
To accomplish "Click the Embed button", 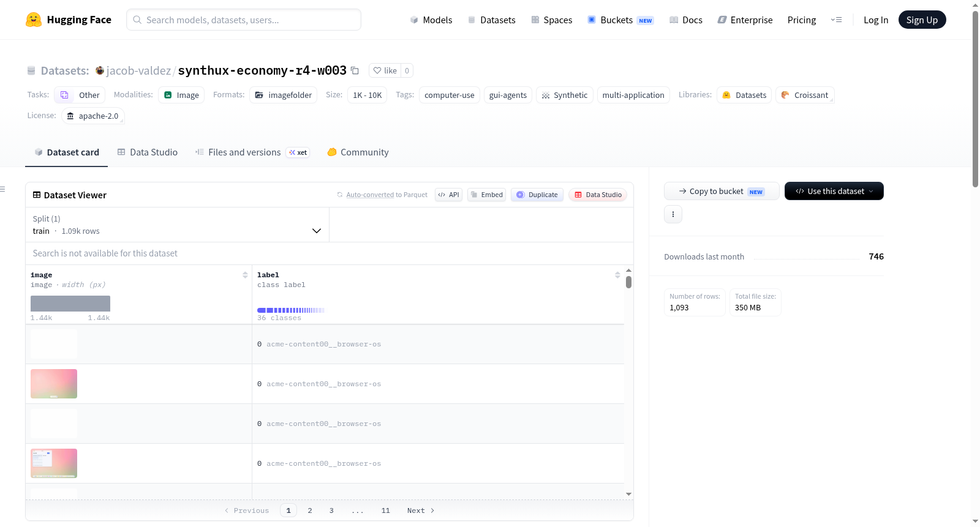I will coord(486,195).
